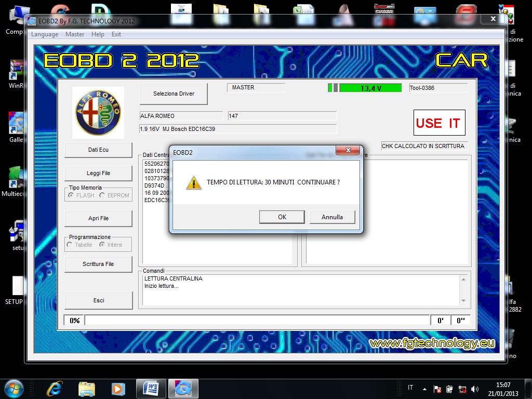The height and width of the screenshot is (399, 532).
Task: Open Windows Media Player from the taskbar
Action: 118,389
